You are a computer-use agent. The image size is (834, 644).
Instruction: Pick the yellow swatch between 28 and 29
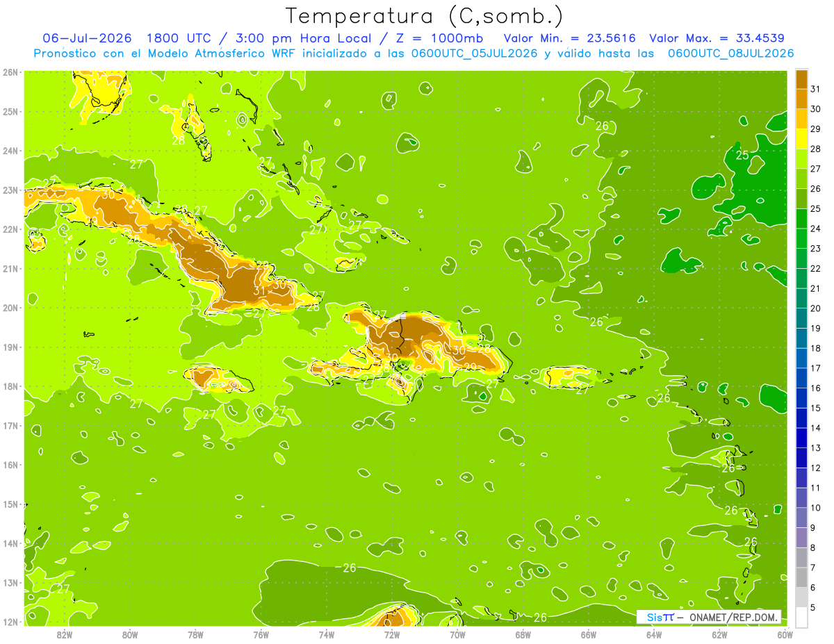[x=801, y=139]
